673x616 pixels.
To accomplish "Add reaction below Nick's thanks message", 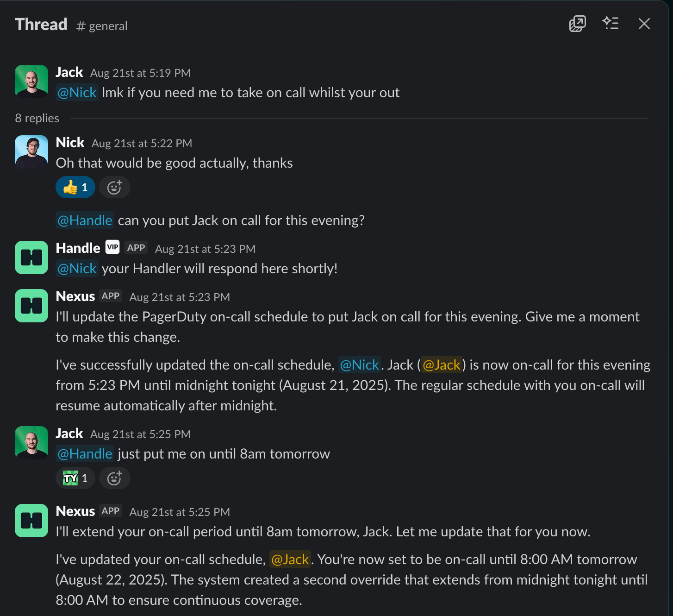I will click(x=114, y=188).
